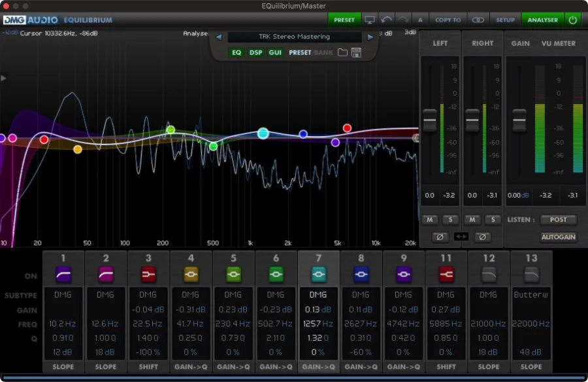
Task: Open the ANALYSER panel
Action: [543, 20]
